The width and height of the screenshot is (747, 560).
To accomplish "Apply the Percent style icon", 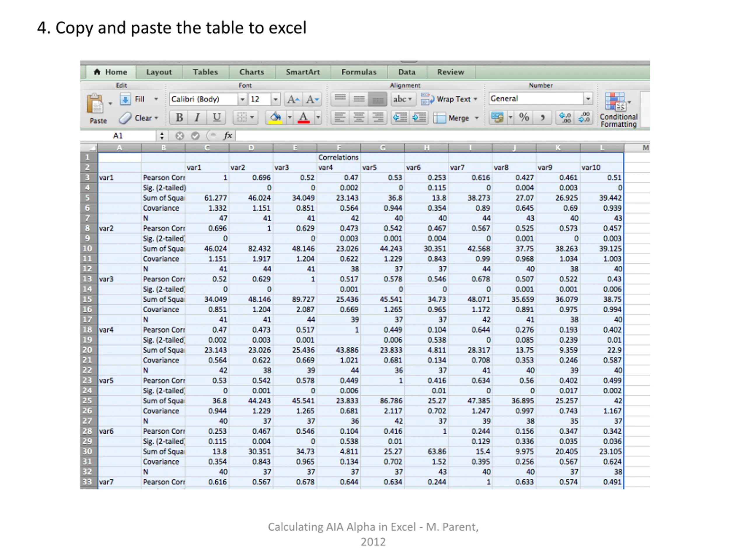I will click(524, 118).
